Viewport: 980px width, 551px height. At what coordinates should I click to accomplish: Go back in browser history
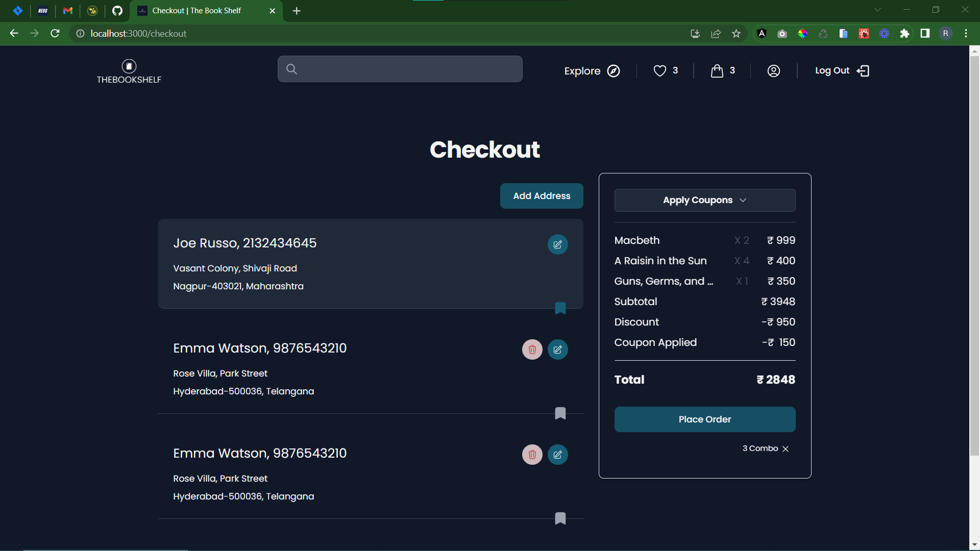[x=14, y=34]
